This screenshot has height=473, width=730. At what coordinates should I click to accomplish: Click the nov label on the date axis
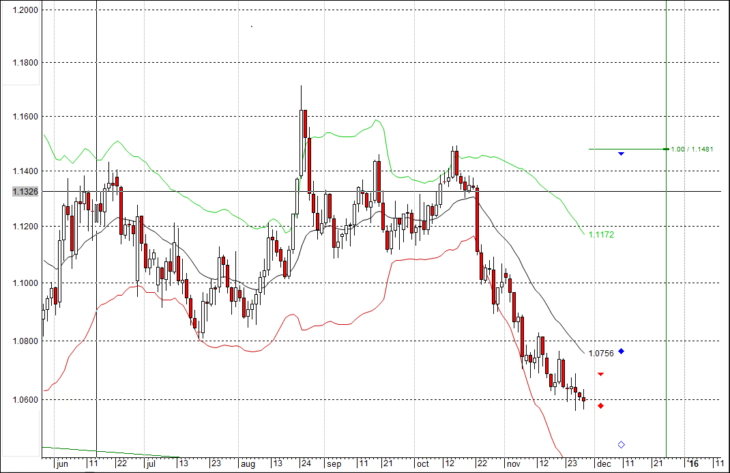(514, 464)
